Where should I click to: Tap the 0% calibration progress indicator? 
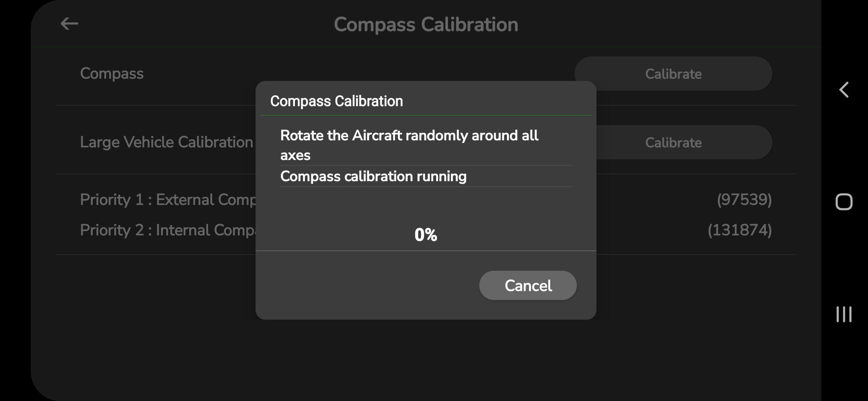(425, 235)
